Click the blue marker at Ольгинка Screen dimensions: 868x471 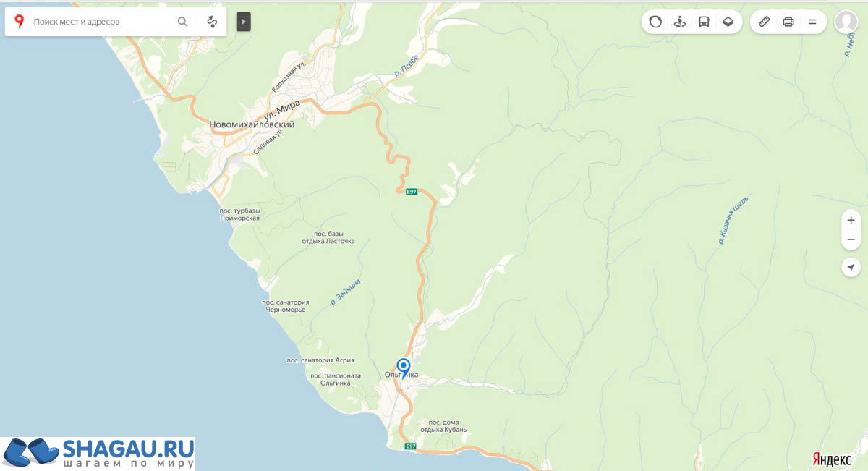click(404, 368)
